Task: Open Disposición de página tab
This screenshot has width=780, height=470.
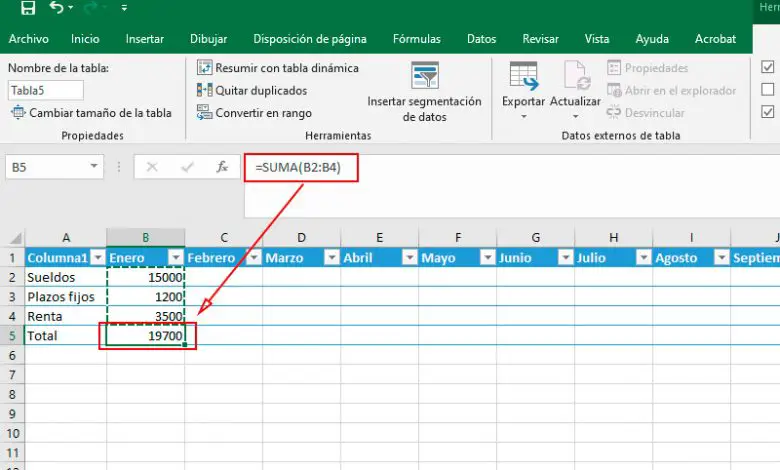Action: tap(310, 39)
